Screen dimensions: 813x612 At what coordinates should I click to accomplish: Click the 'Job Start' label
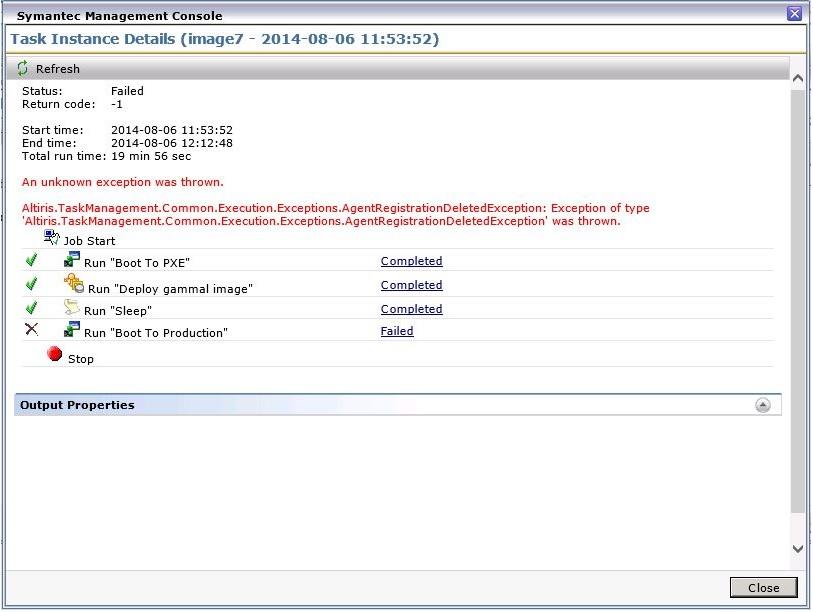(90, 241)
